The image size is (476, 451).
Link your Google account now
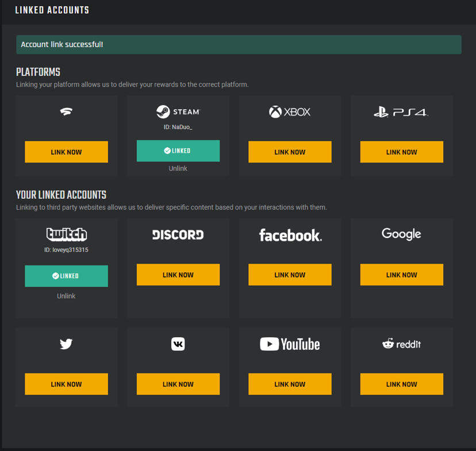click(x=402, y=275)
